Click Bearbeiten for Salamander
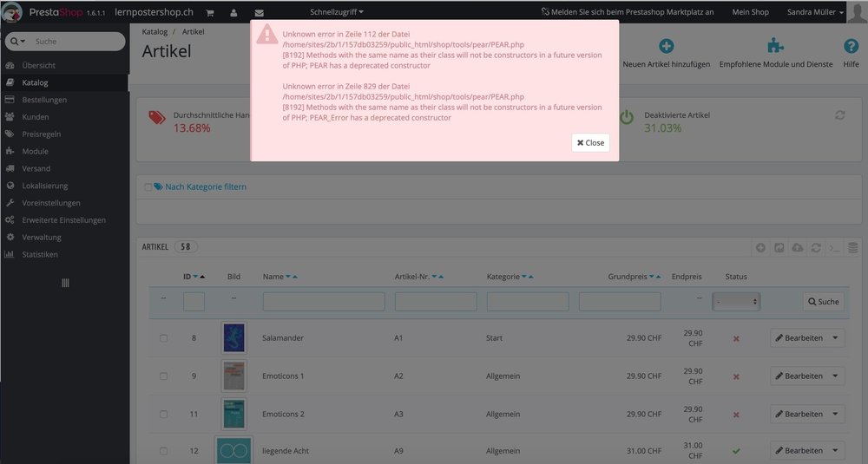The width and height of the screenshot is (868, 464). 799,338
